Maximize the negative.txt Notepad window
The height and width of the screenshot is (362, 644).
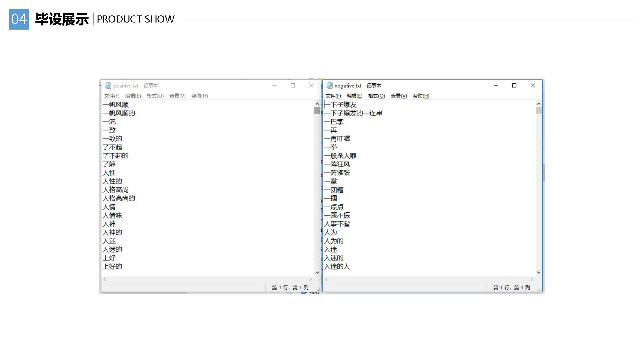coord(514,85)
